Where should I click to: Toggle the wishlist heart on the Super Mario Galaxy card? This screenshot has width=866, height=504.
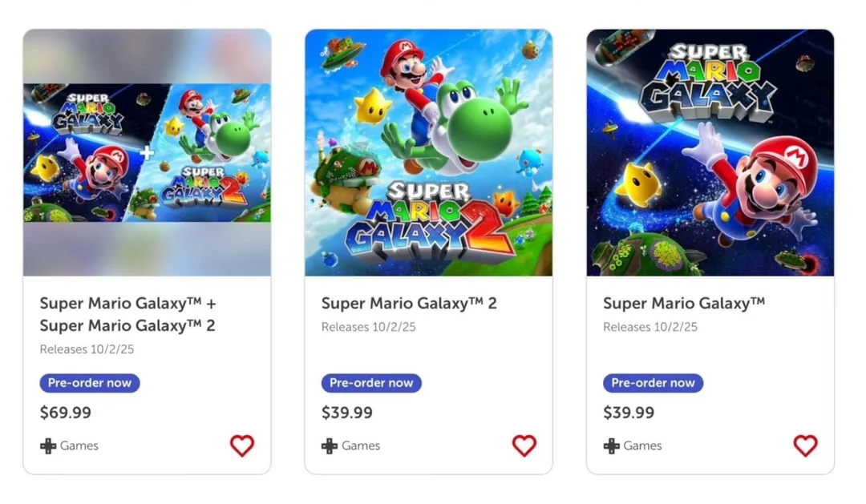pos(805,446)
